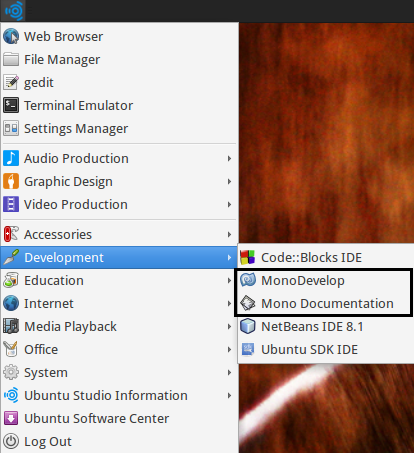Expand the Graphic Design submenu arrow
414x453 pixels.
[x=229, y=181]
